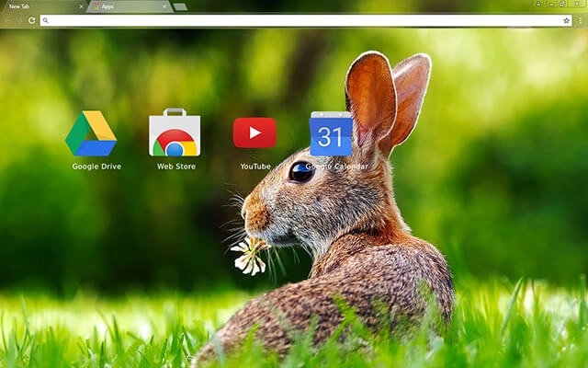This screenshot has height=368, width=588.
Task: Reload the page with the refresh icon
Action: (x=32, y=20)
